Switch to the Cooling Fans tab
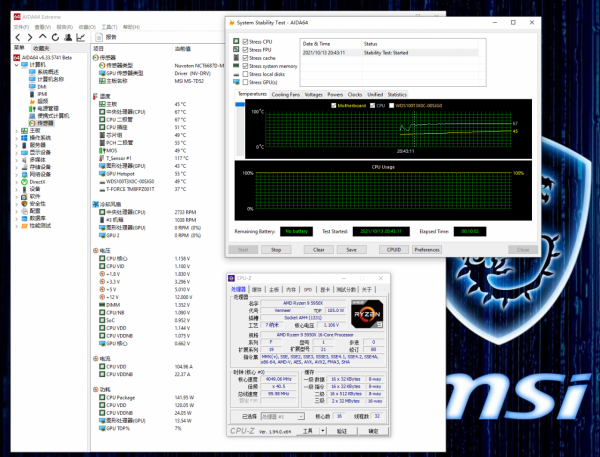This screenshot has width=600, height=457. pyautogui.click(x=285, y=94)
